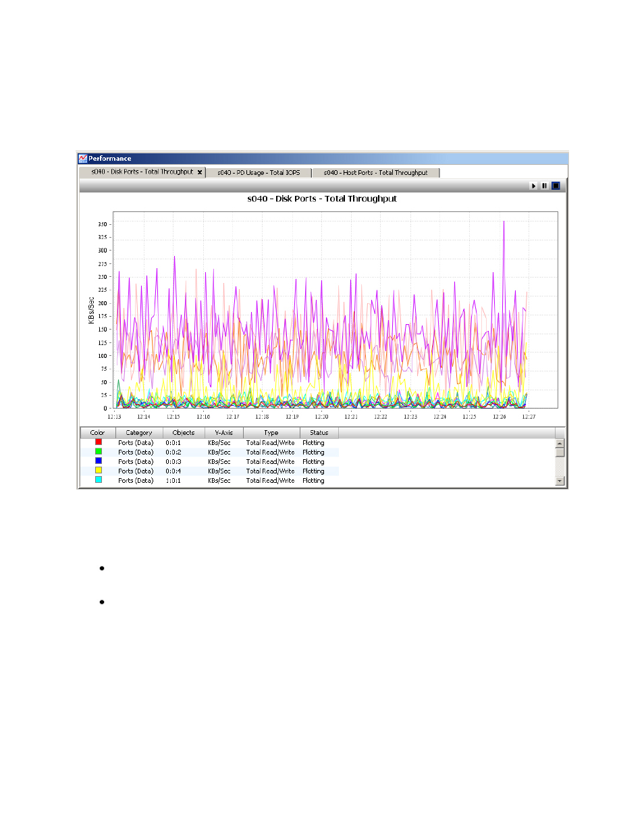Click the KBs/Sec vertical axis label
Image resolution: width=644 pixels, height=834 pixels.
[91, 311]
